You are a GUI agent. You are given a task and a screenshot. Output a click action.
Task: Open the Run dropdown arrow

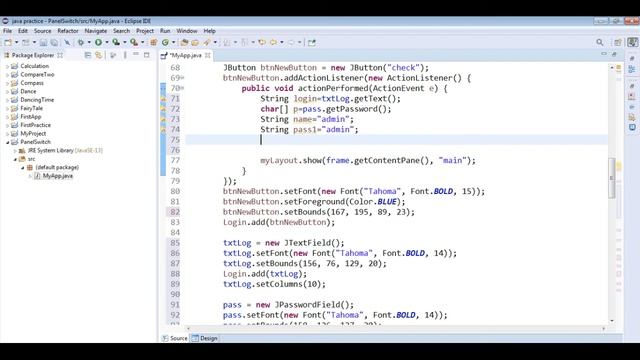[107, 42]
